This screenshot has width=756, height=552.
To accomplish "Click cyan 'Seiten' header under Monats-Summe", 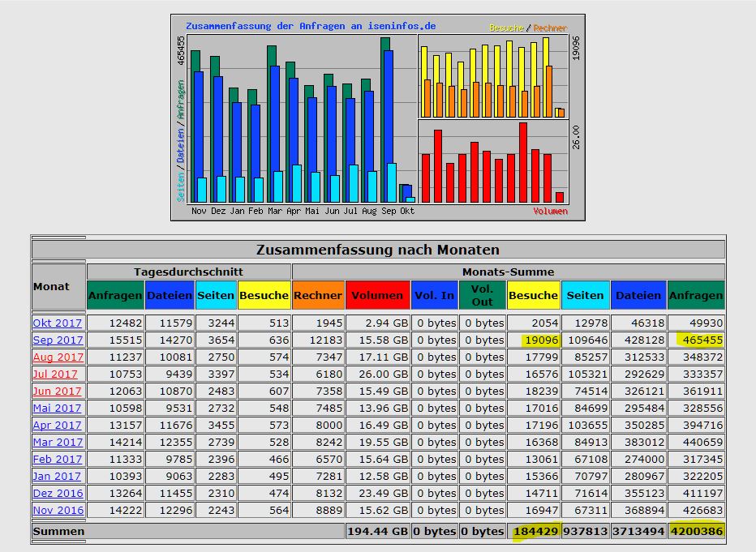I will (x=585, y=295).
